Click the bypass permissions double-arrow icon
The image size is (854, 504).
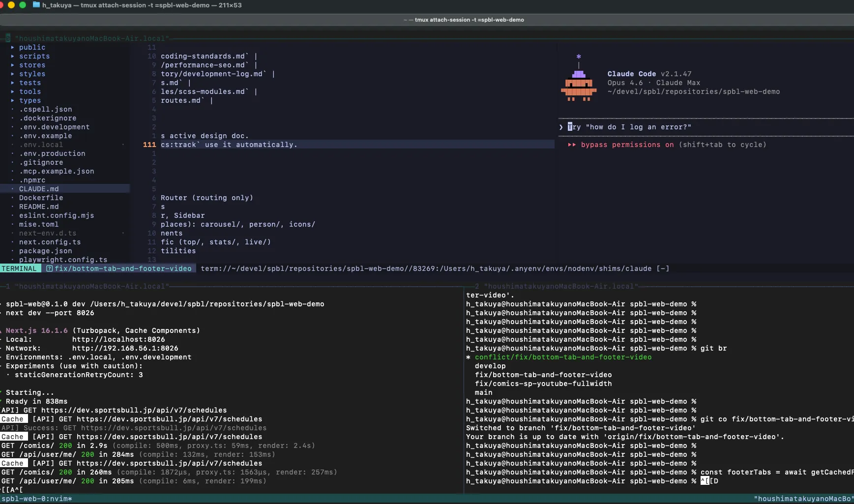[x=572, y=145]
